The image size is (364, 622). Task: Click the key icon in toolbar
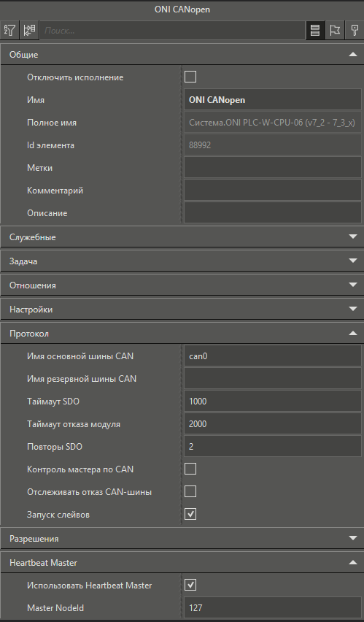pyautogui.click(x=354, y=30)
